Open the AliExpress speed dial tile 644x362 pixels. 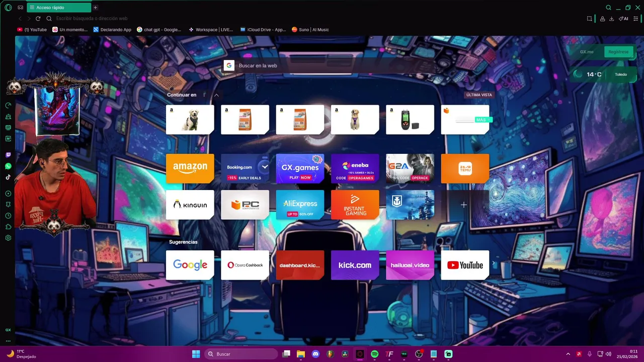300,205
